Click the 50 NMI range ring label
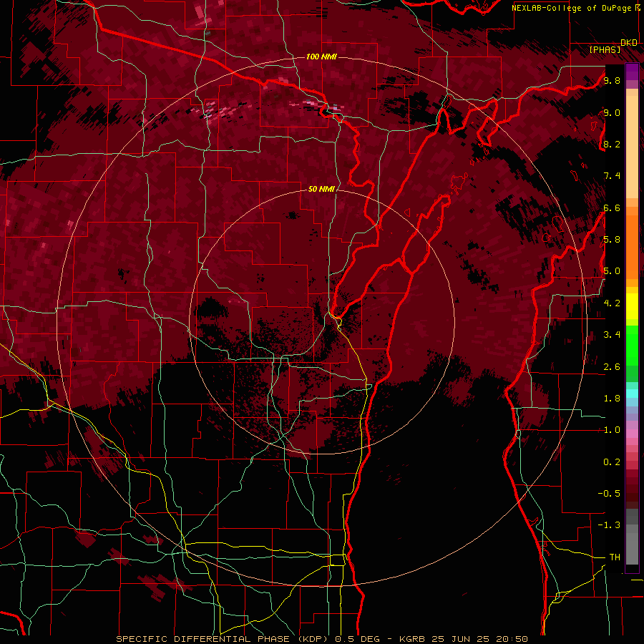Screen dimensions: 644x644 pyautogui.click(x=321, y=189)
